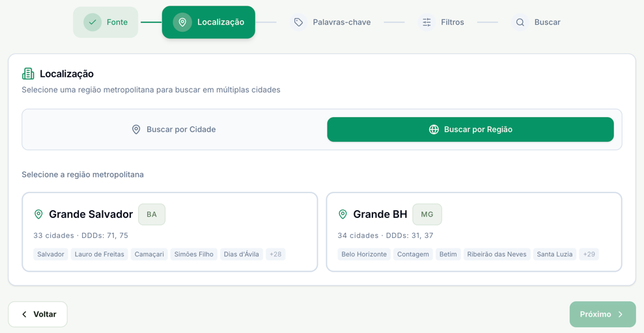The image size is (644, 333).
Task: Click the Dias d'Ávila chip
Action: pos(242,254)
